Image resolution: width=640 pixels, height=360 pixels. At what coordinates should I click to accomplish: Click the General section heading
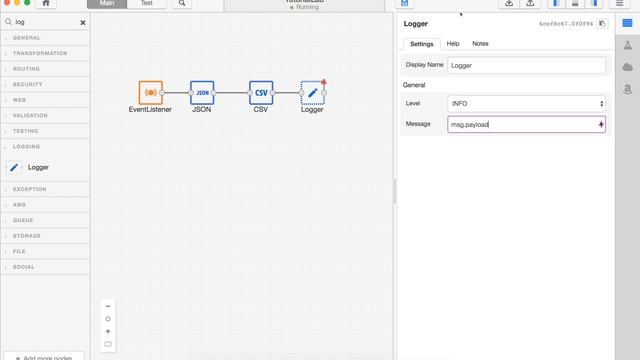[x=414, y=85]
